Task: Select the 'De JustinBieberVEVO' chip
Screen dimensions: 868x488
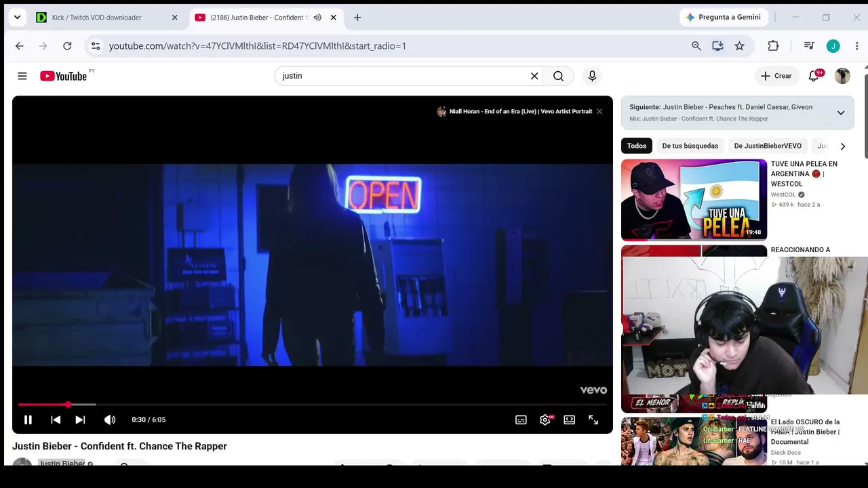Action: (768, 146)
